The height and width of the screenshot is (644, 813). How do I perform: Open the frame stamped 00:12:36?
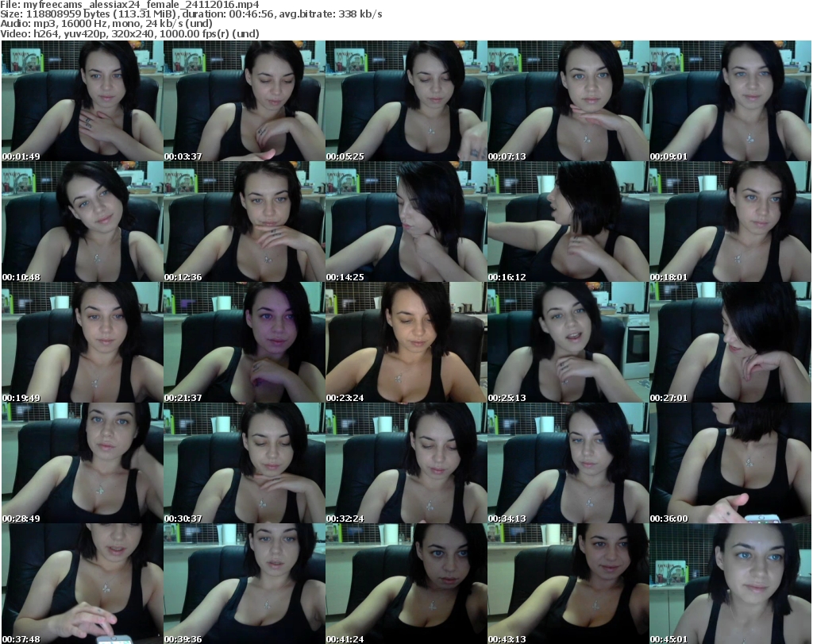click(245, 222)
